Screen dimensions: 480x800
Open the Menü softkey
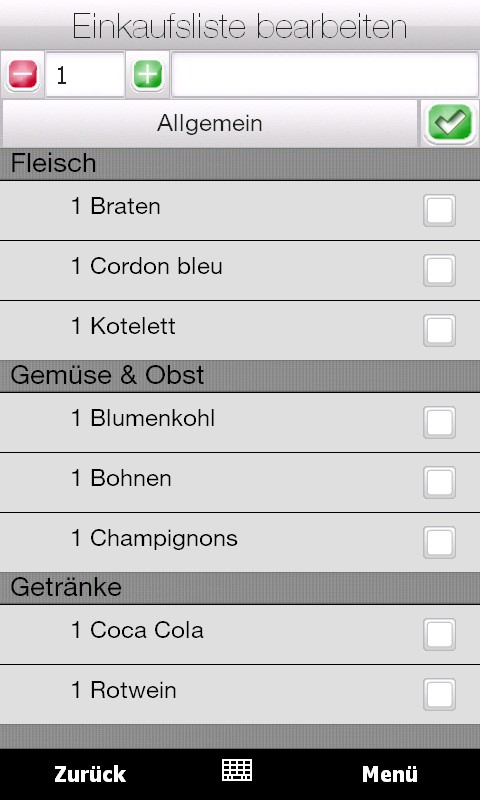point(390,774)
